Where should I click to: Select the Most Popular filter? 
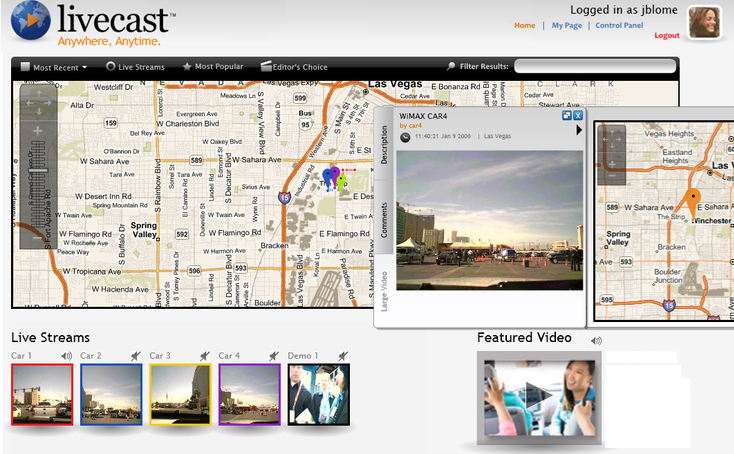(213, 66)
